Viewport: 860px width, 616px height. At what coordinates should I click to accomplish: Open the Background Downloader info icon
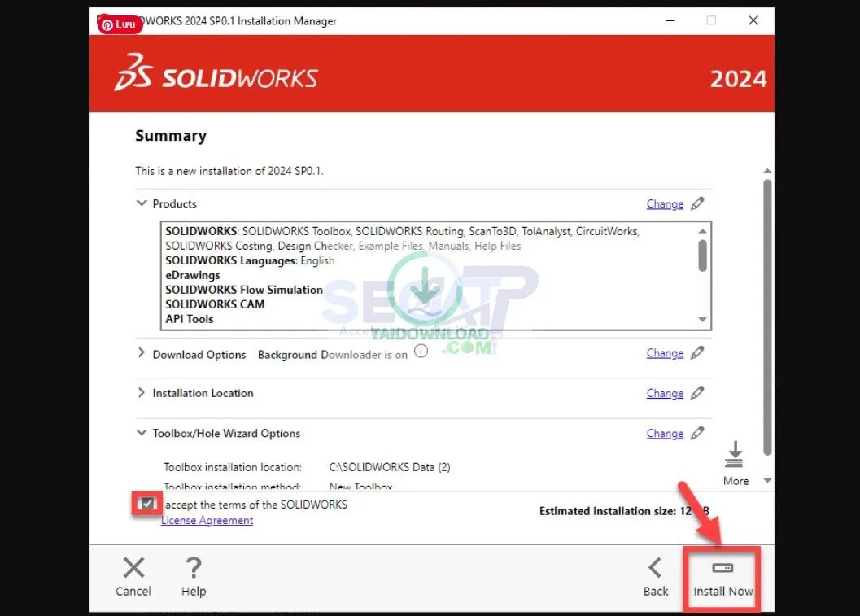pyautogui.click(x=421, y=351)
